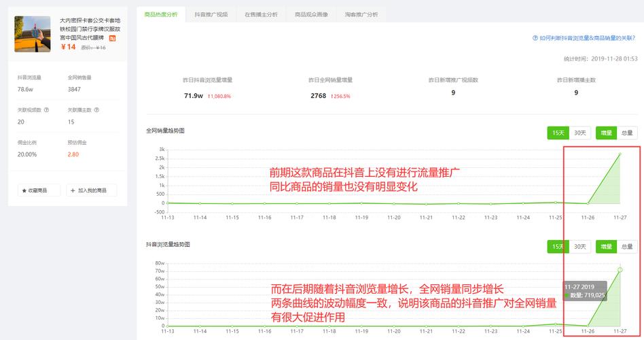Viewport: 644px width, 340px height.
Task: Open the 淘客推广分析 tab
Action: (x=361, y=14)
